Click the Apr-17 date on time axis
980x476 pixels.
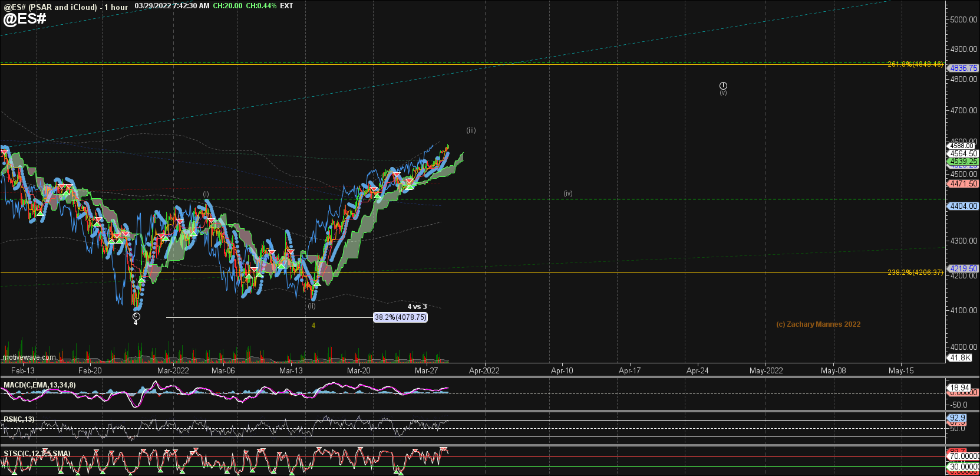click(630, 370)
